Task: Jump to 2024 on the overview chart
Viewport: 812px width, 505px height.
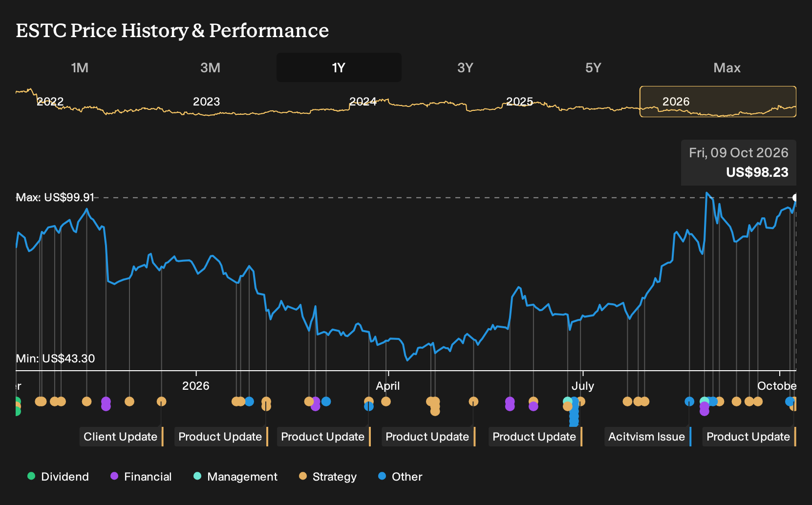Action: coord(363,102)
